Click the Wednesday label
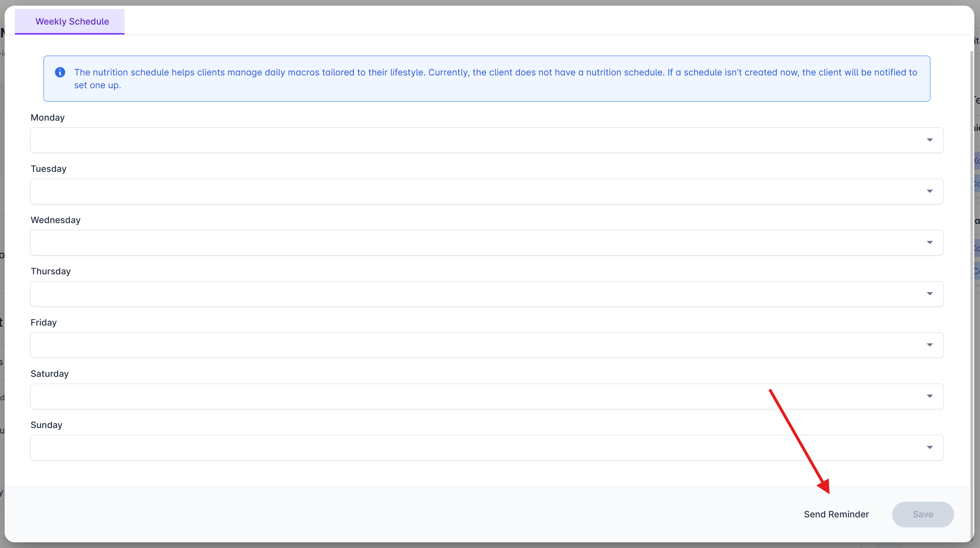 tap(55, 220)
